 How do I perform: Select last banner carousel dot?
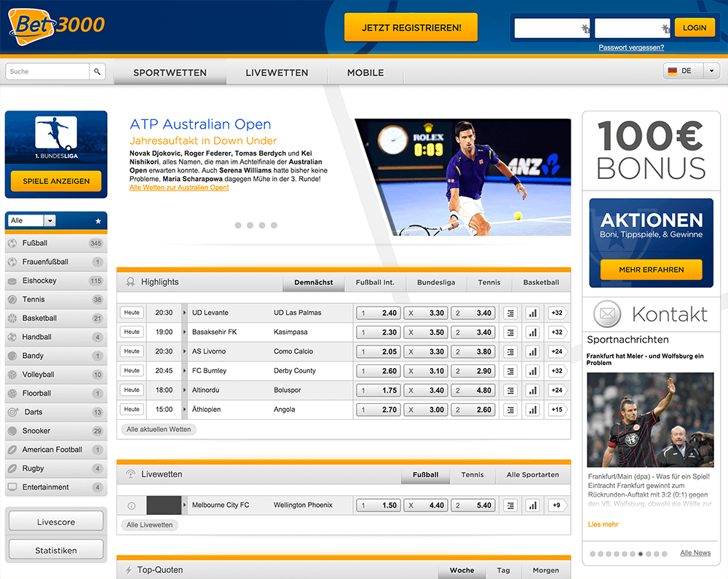coord(274,225)
